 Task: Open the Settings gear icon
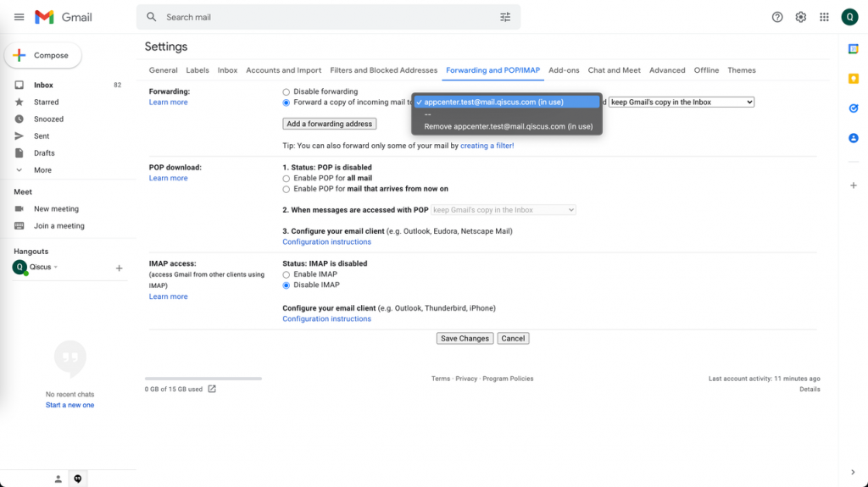click(800, 17)
